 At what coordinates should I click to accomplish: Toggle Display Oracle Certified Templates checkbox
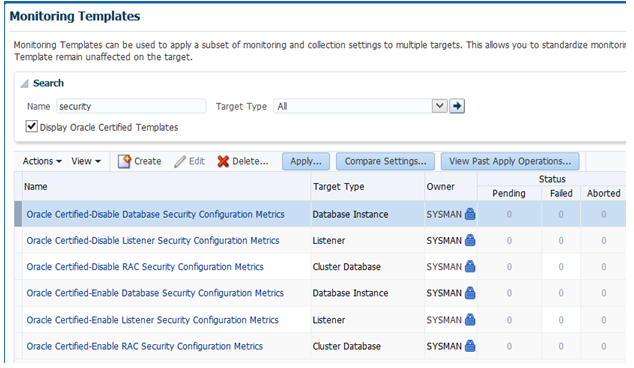32,127
